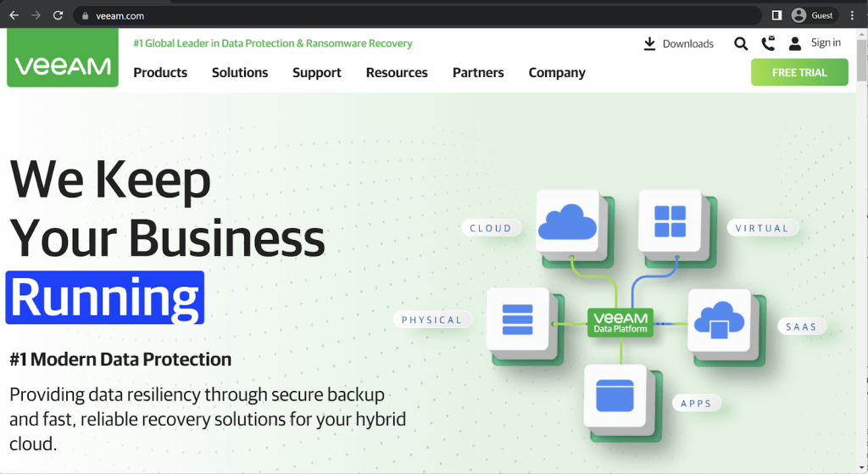Image resolution: width=868 pixels, height=474 pixels.
Task: Click the APPS label pill
Action: 696,404
